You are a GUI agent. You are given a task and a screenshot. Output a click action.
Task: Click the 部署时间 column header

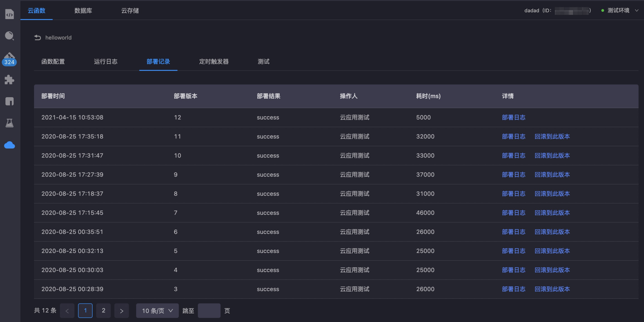53,96
